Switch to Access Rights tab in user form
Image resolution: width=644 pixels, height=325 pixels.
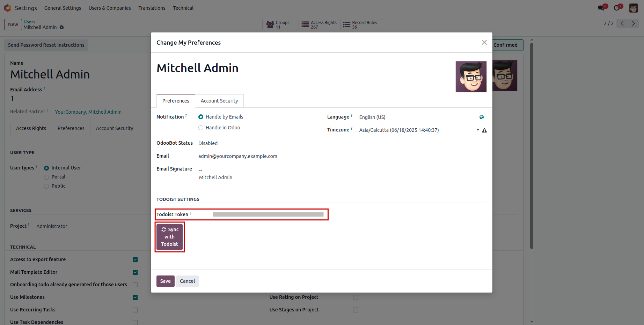pyautogui.click(x=31, y=128)
